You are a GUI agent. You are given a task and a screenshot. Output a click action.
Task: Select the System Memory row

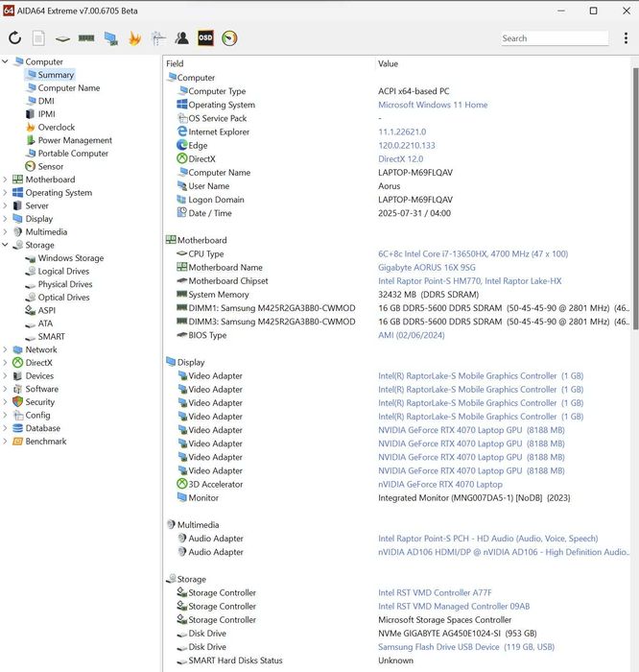(397, 295)
